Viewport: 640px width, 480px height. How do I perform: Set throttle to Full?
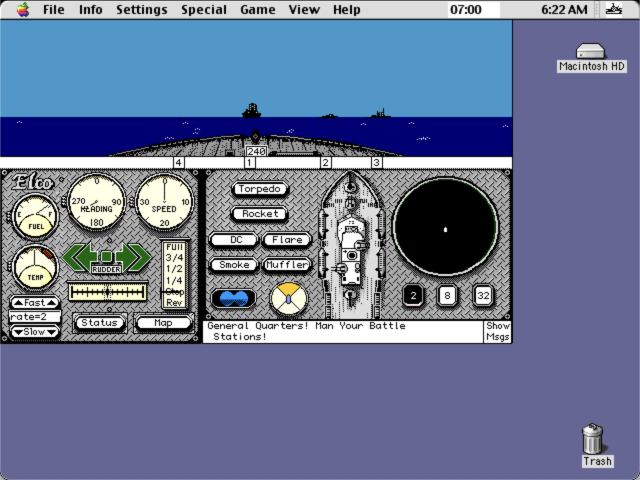[174, 247]
